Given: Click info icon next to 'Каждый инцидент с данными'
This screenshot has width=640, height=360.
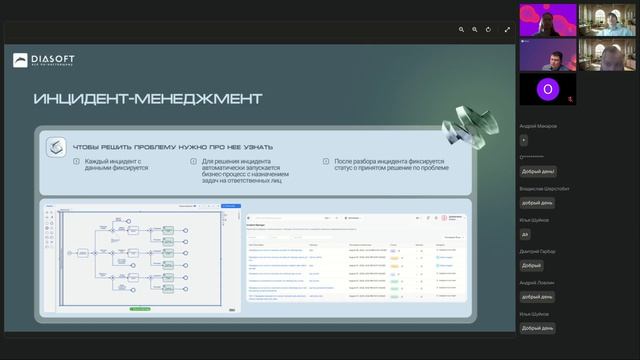Looking at the screenshot, I should 76,161.
